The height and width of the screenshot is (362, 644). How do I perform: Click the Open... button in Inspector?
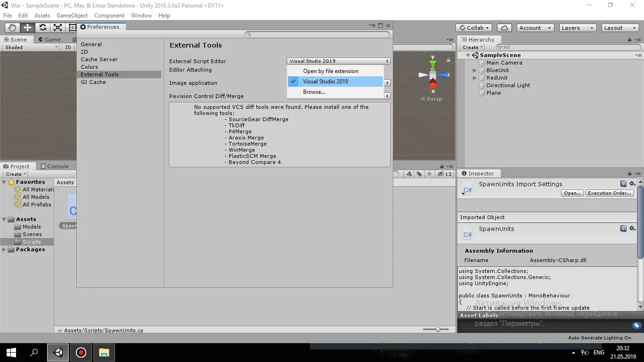tap(572, 193)
